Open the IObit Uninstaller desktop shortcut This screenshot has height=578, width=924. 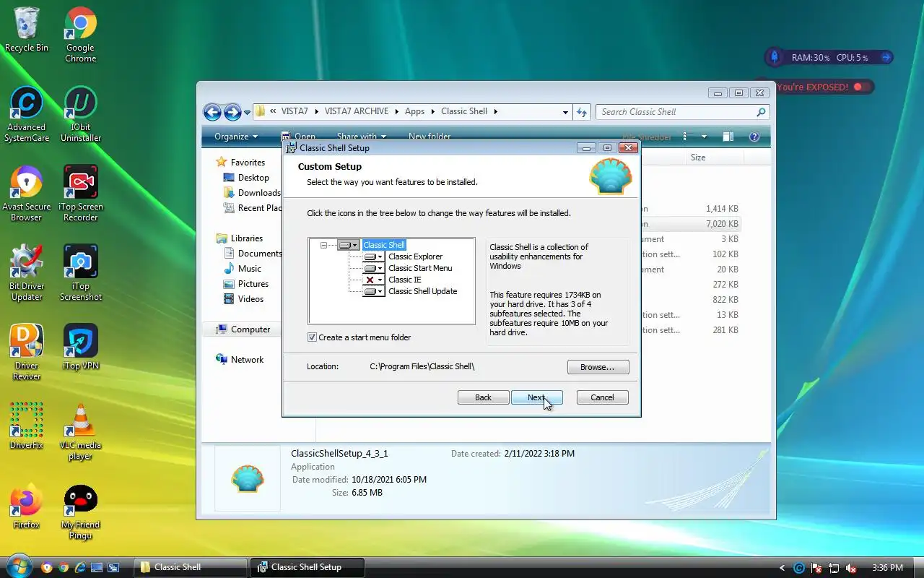pos(80,114)
